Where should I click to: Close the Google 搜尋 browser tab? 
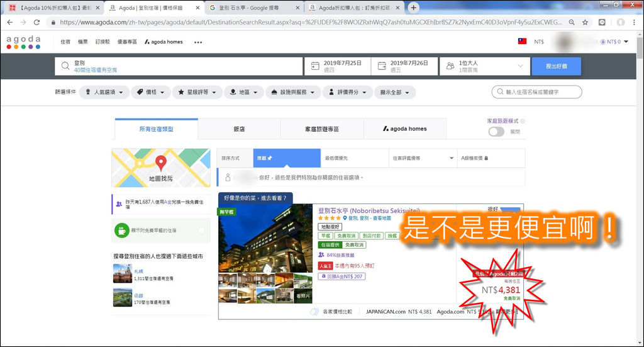[x=297, y=8]
